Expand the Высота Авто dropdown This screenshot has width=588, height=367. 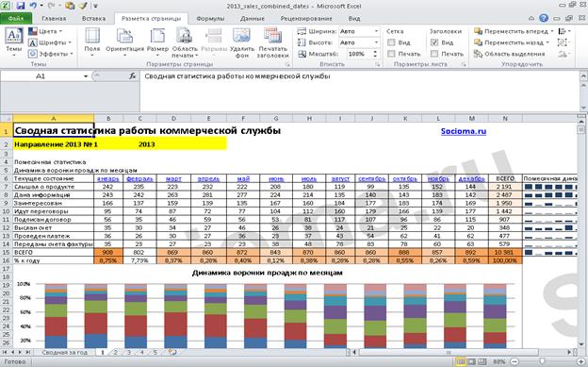(376, 42)
